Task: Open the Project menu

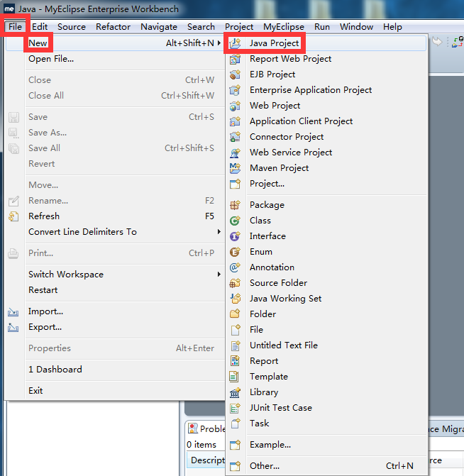Action: coord(239,27)
